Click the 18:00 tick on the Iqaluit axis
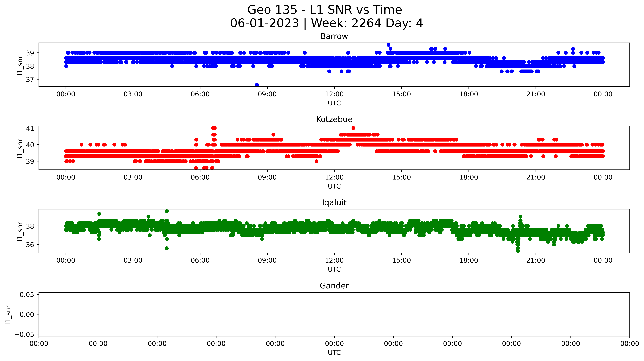644x361 pixels. coord(469,261)
